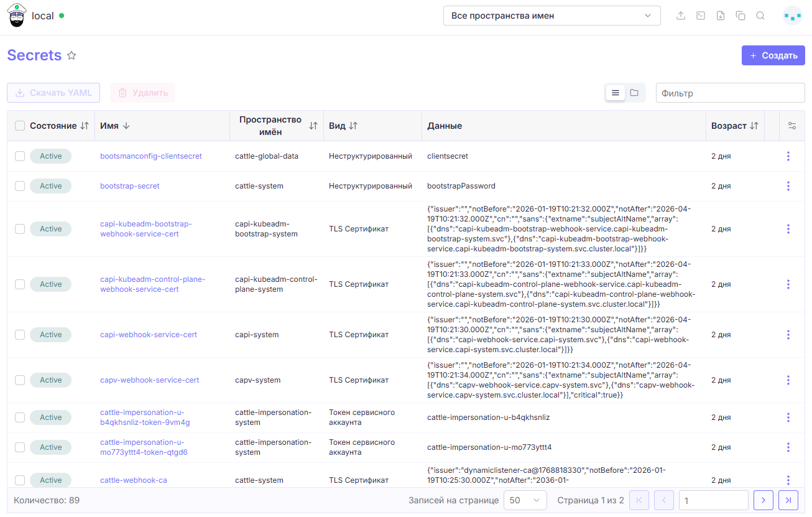The height and width of the screenshot is (517, 812).
Task: Open row actions for capi-webhook-service-cert
Action: 788,335
